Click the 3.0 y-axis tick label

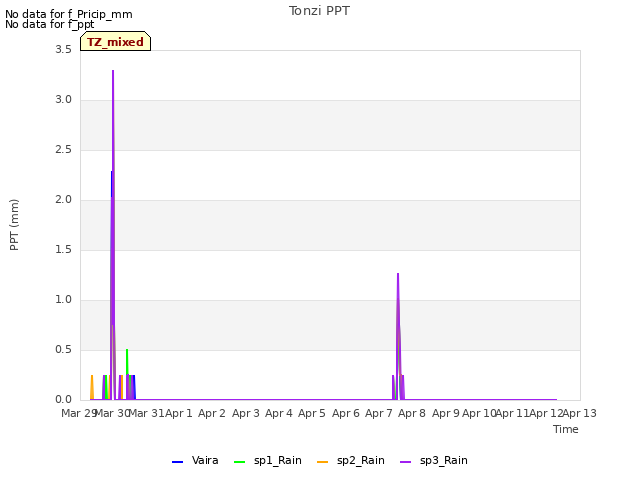[63, 100]
